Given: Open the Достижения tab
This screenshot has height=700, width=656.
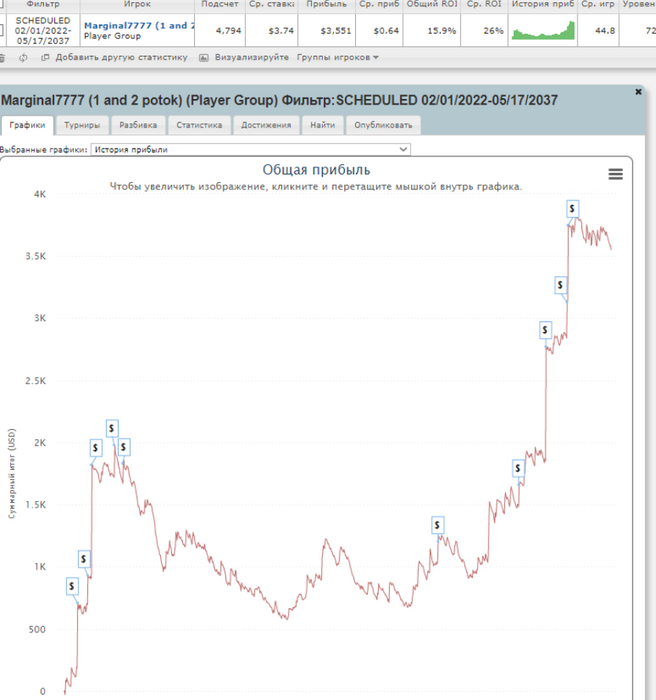Looking at the screenshot, I should (266, 125).
